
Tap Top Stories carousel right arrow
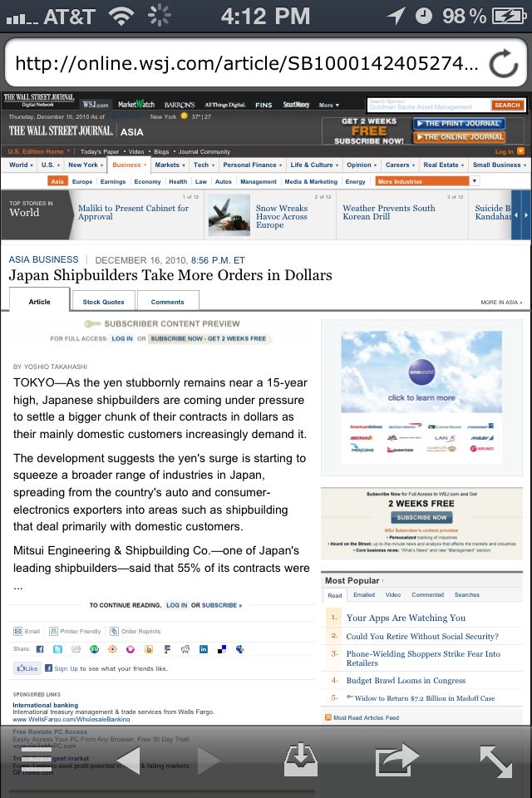pyautogui.click(x=526, y=215)
